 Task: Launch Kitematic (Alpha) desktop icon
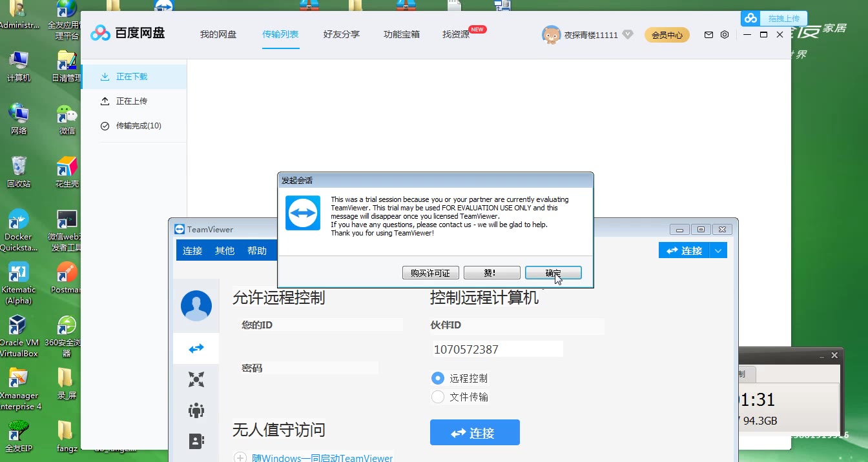[19, 283]
